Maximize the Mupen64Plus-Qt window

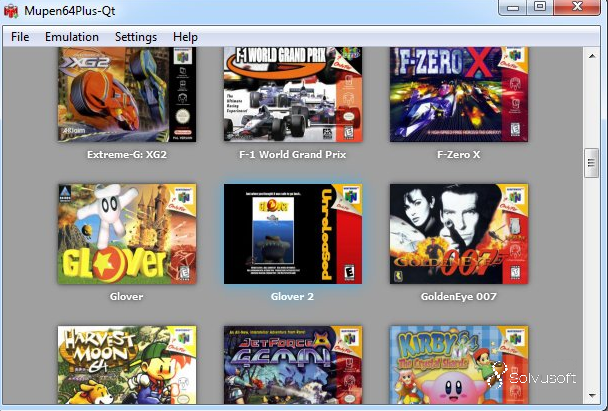[x=540, y=7]
